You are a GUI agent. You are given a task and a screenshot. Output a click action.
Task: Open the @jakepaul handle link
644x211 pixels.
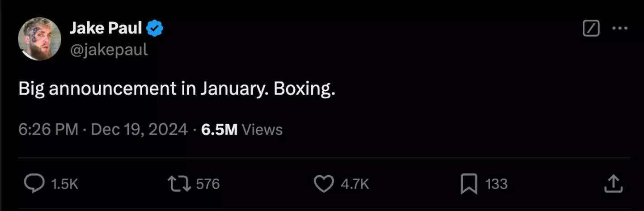tap(109, 49)
